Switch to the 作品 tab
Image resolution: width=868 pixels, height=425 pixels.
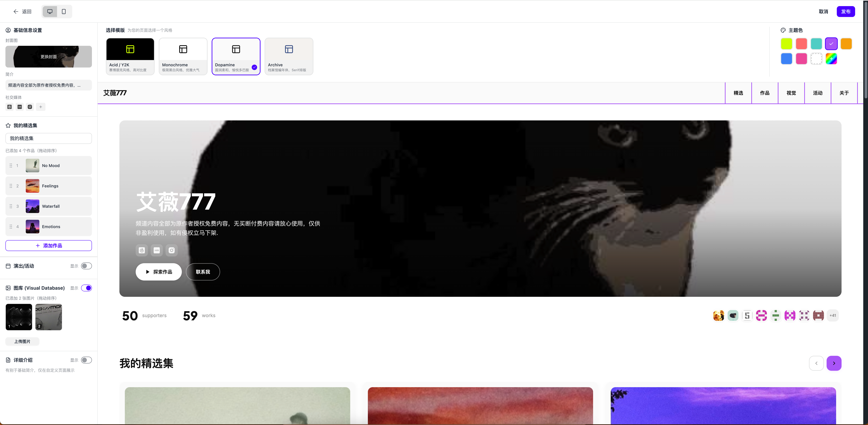pos(765,93)
